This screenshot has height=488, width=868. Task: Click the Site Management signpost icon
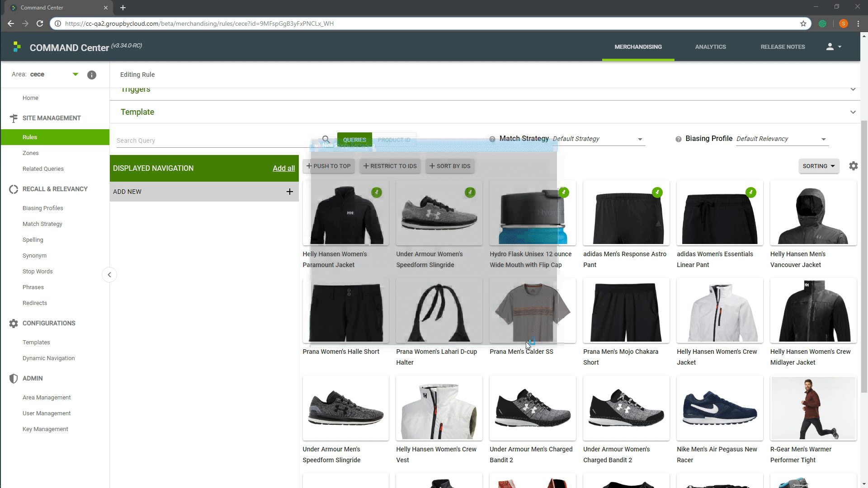click(x=14, y=118)
